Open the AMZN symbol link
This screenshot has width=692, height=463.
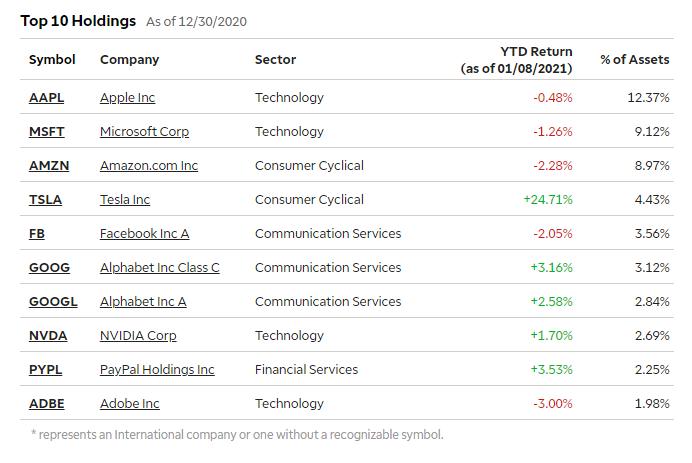tap(48, 166)
